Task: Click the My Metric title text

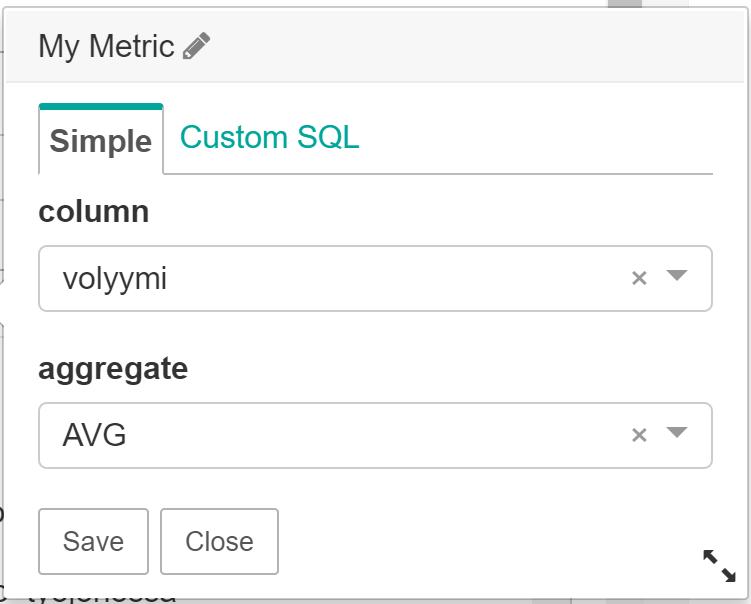Action: click(x=106, y=46)
